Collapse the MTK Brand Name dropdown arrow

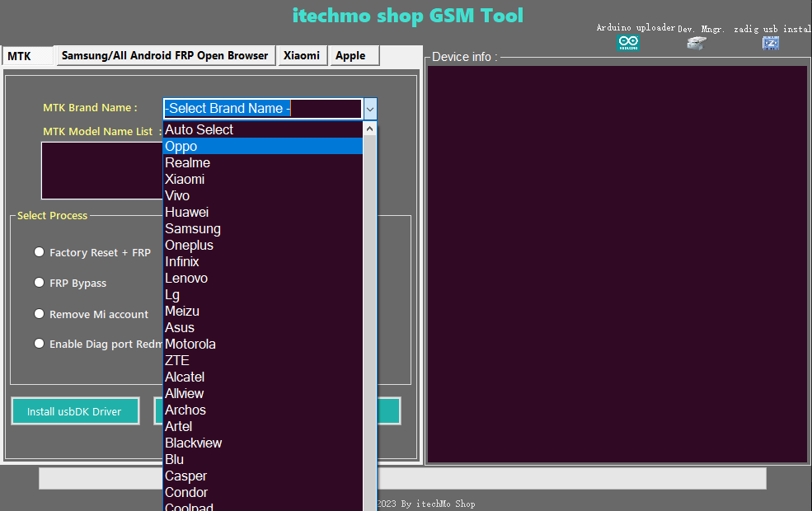tap(370, 109)
